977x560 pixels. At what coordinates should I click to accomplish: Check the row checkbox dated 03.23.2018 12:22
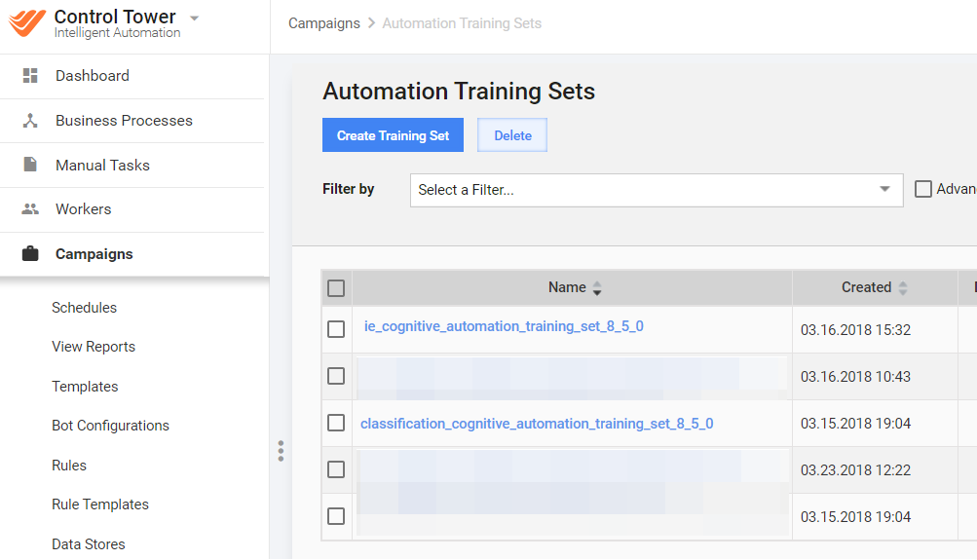336,469
